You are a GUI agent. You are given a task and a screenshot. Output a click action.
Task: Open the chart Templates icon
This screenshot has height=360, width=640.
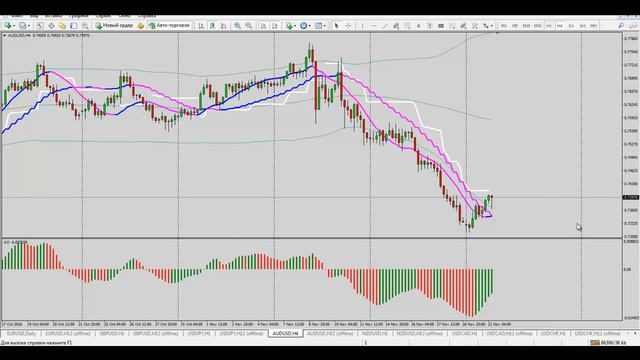318,26
